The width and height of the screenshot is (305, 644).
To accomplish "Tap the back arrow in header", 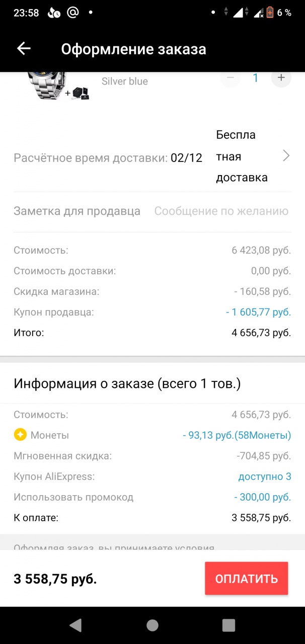I will pyautogui.click(x=24, y=49).
